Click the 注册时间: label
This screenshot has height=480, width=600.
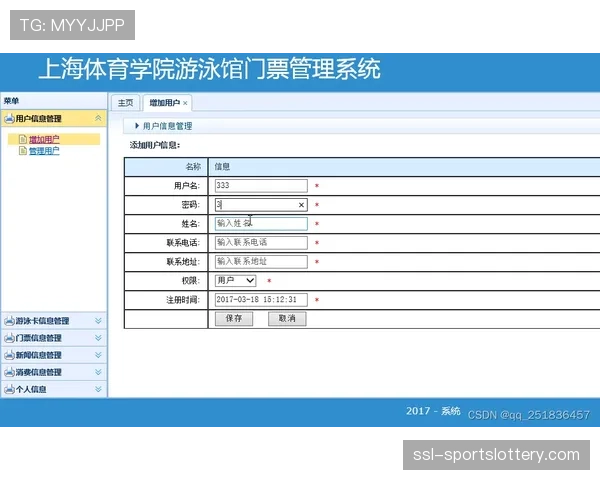click(x=183, y=300)
